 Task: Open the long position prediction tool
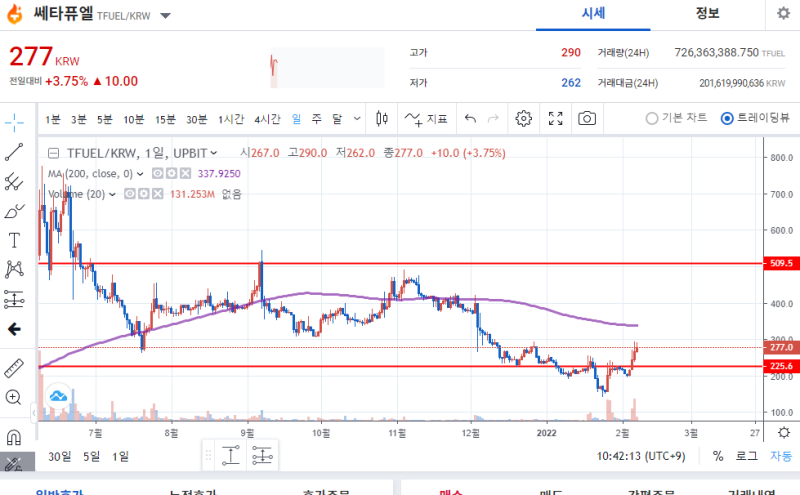tap(14, 299)
